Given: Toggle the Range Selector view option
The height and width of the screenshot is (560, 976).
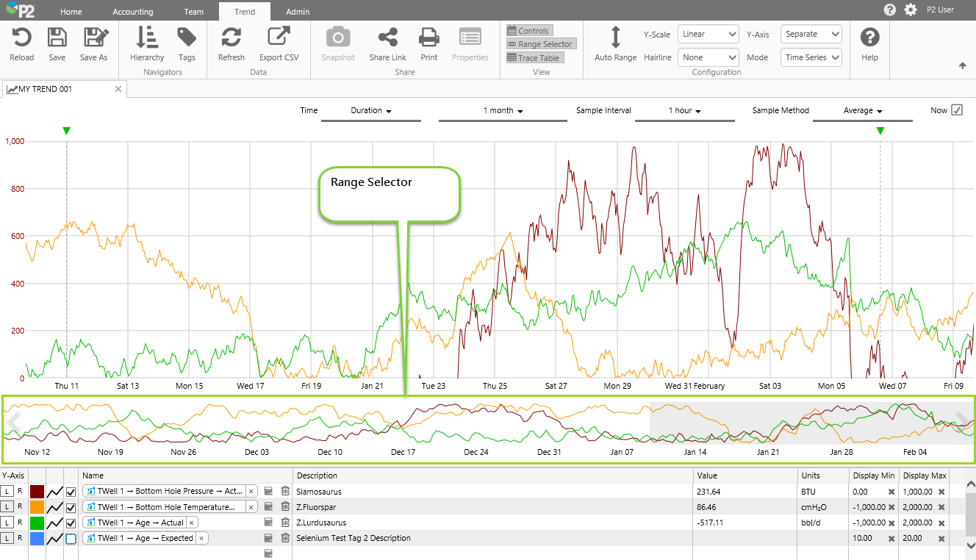Looking at the screenshot, I should point(539,44).
